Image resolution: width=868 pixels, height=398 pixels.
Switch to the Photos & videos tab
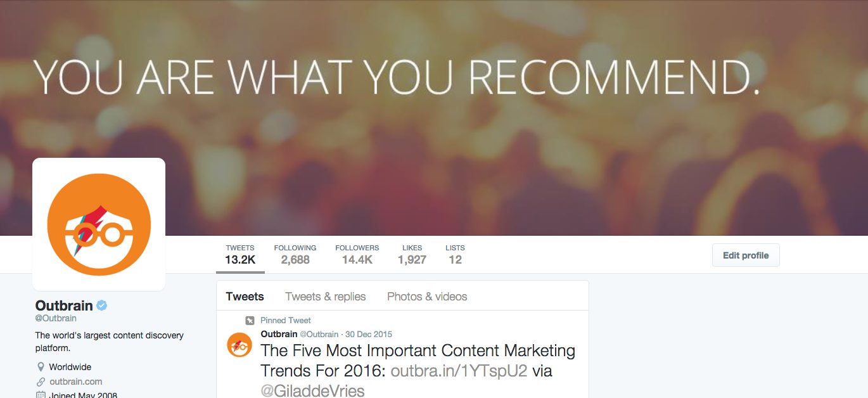tap(427, 297)
